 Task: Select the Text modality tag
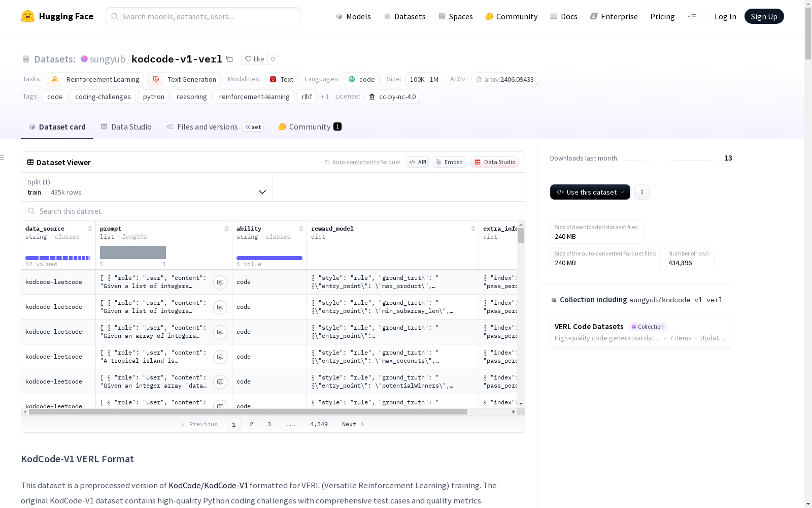click(282, 79)
